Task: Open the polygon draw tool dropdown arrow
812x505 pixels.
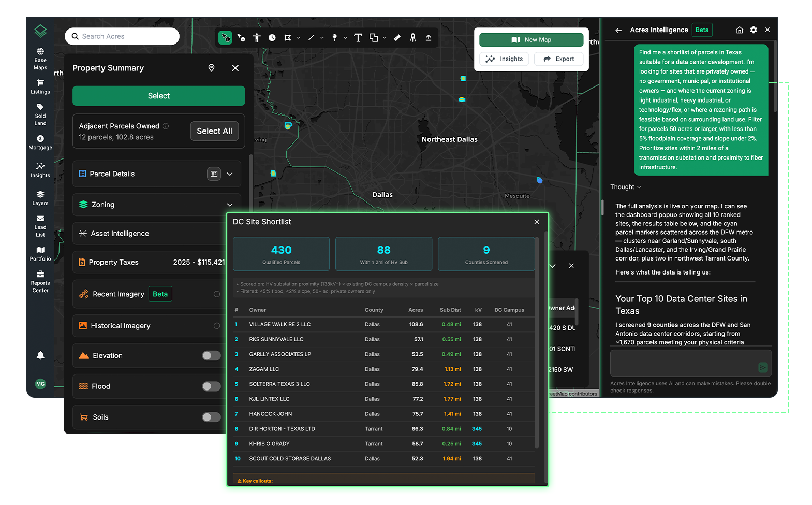Action: [x=299, y=38]
